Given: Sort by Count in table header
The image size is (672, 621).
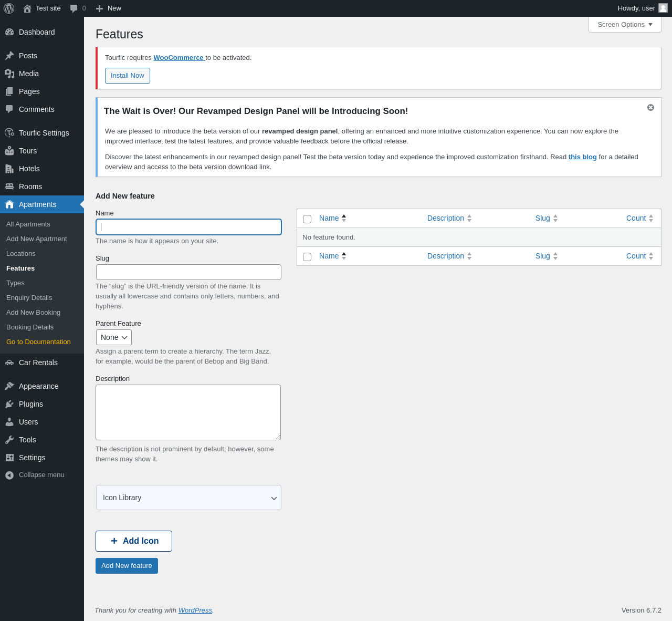Looking at the screenshot, I should pos(640,218).
